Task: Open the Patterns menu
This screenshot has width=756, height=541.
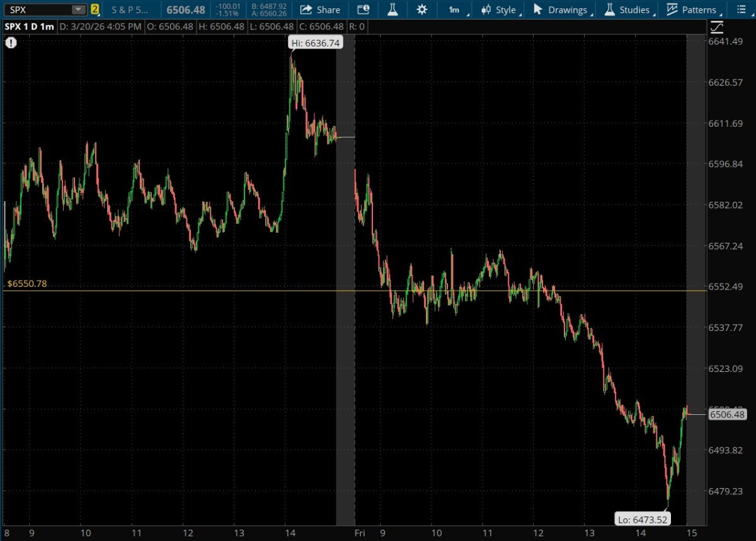Action: coord(692,9)
